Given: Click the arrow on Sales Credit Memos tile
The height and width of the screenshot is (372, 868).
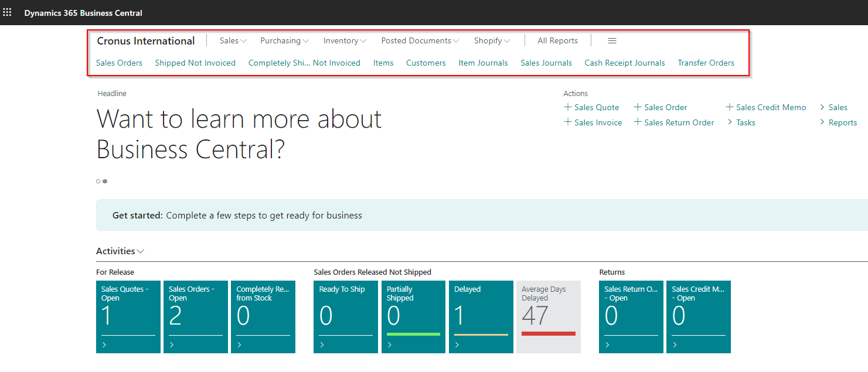Looking at the screenshot, I should pos(675,345).
